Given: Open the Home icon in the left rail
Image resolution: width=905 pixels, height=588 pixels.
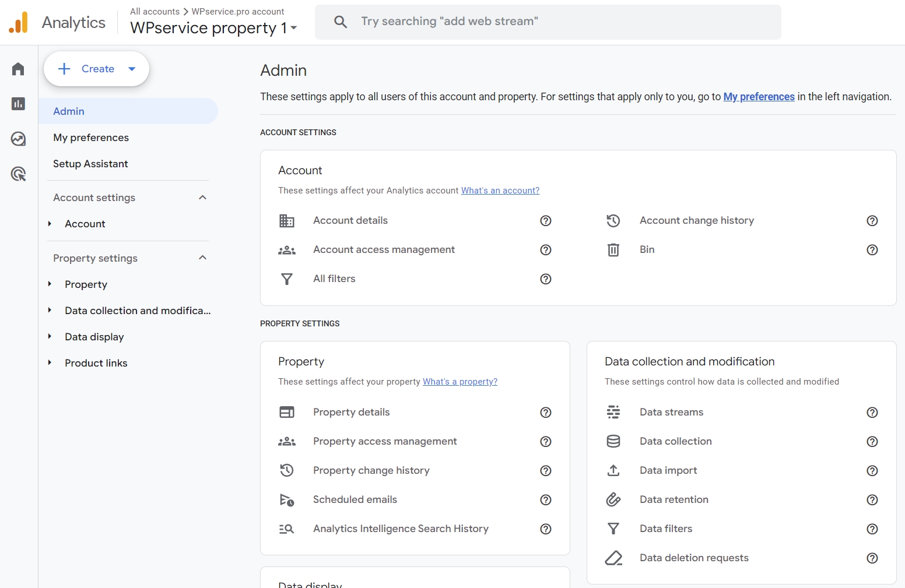Looking at the screenshot, I should [x=18, y=69].
